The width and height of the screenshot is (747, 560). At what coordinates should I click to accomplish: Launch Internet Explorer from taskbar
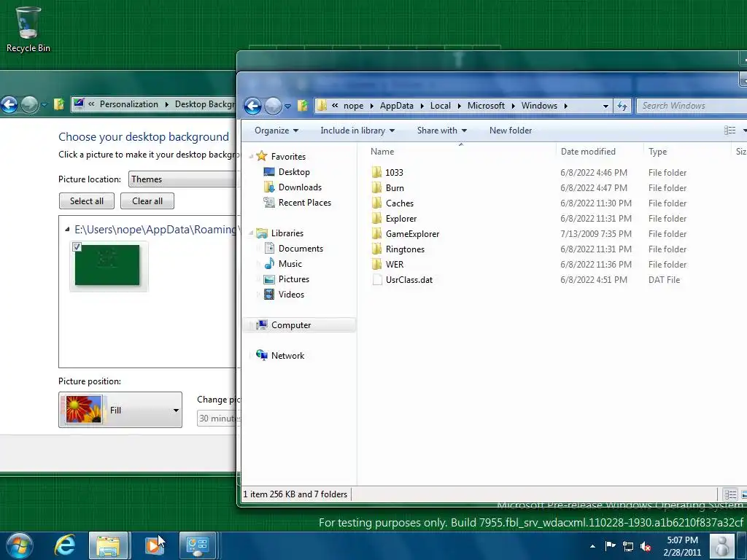point(64,545)
